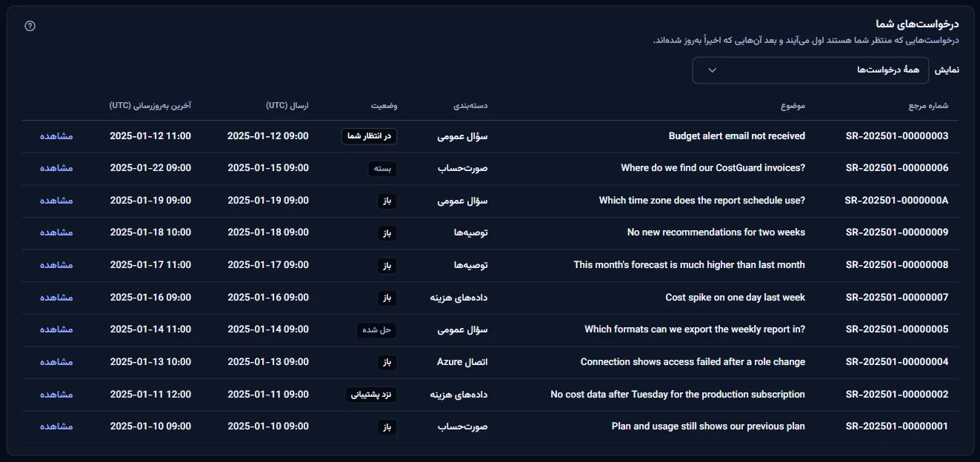
Task: Click the help question mark icon
Action: coord(30,26)
